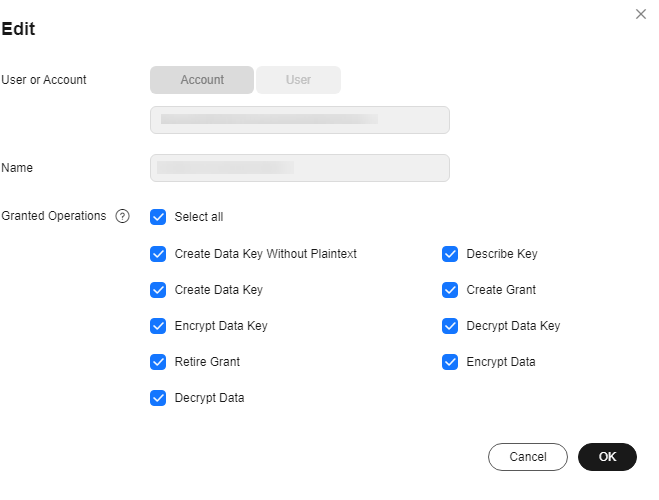Close the Edit dialog with X

[x=641, y=14]
